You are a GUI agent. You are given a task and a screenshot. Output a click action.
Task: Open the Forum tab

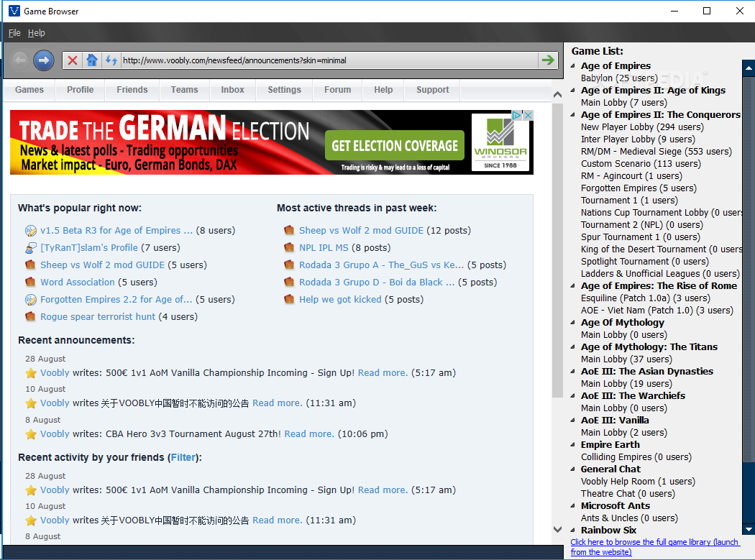coord(337,90)
